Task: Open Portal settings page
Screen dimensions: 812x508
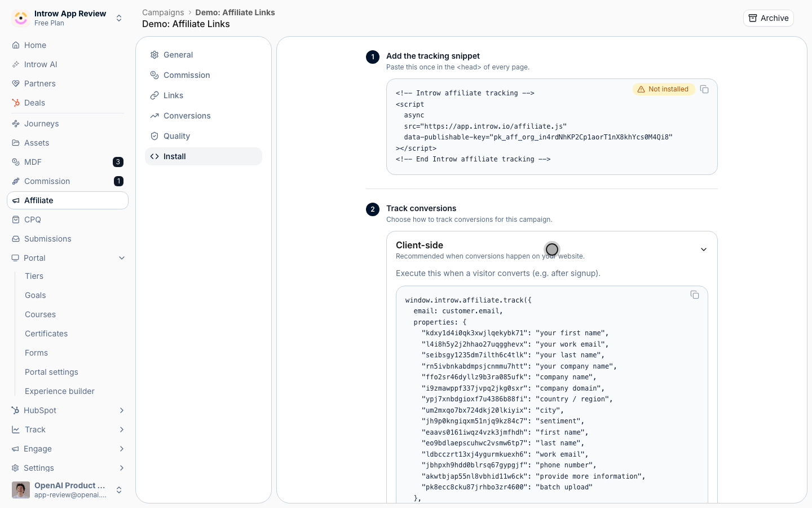Action: tap(51, 372)
